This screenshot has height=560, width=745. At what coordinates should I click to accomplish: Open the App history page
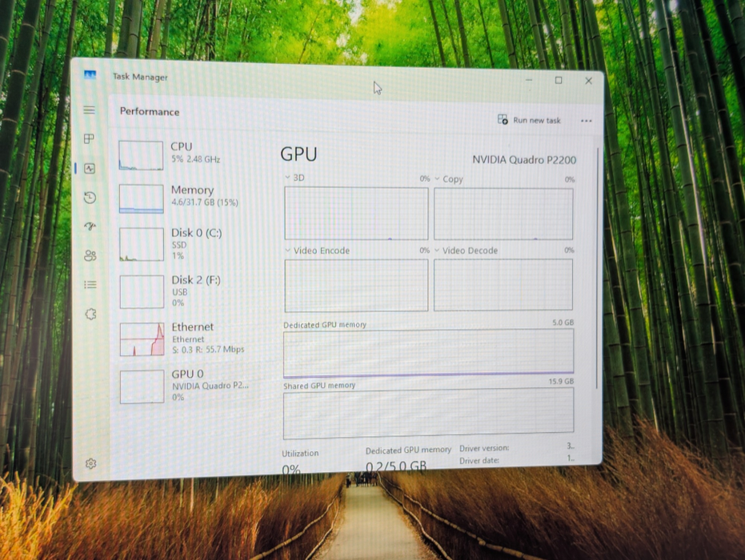pyautogui.click(x=90, y=198)
